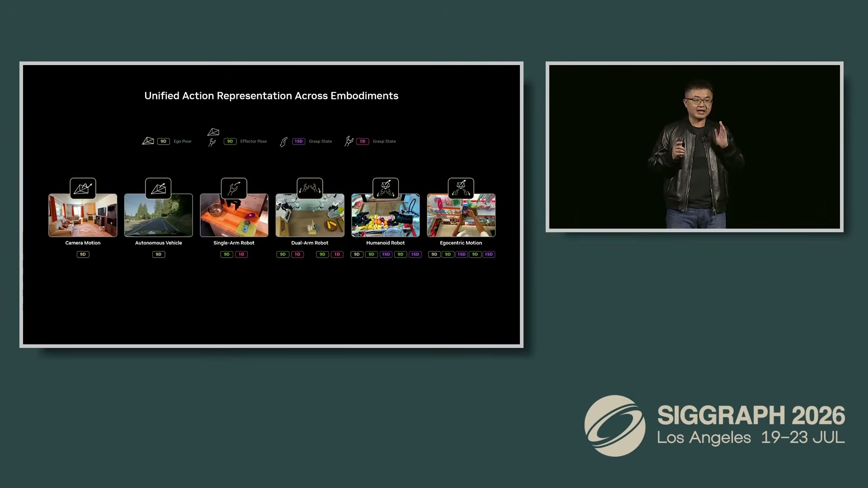Image resolution: width=868 pixels, height=488 pixels.
Task: Click the "Egocentric Motion" caption
Action: click(461, 243)
